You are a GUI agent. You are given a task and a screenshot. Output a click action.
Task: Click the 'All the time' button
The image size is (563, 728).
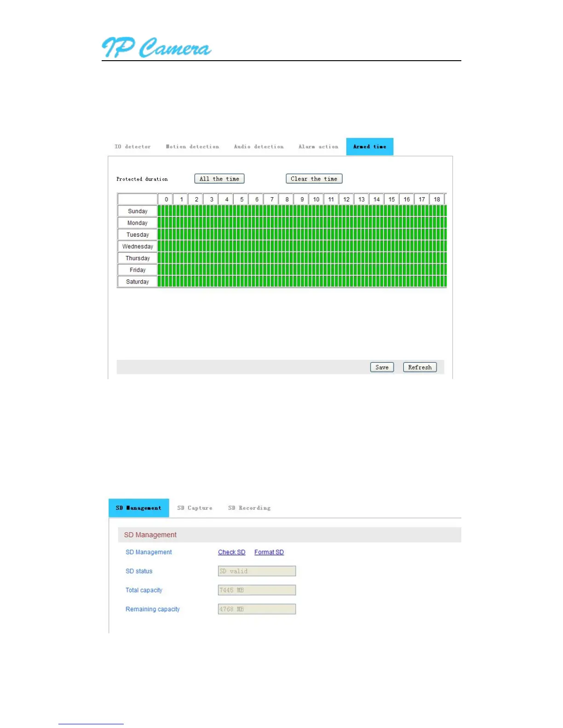tap(219, 179)
